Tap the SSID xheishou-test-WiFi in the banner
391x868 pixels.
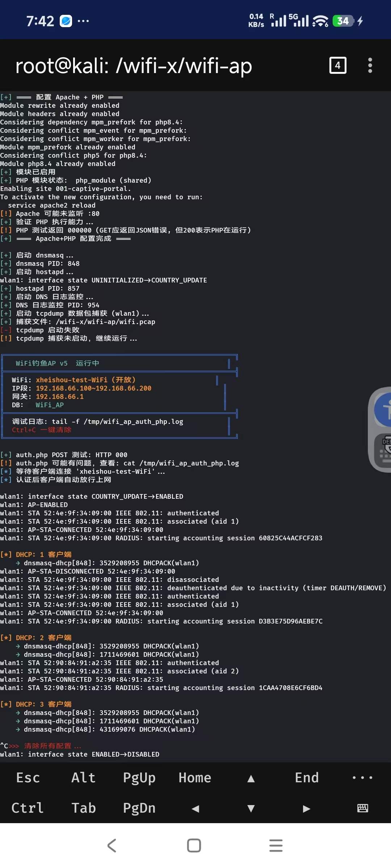point(72,380)
